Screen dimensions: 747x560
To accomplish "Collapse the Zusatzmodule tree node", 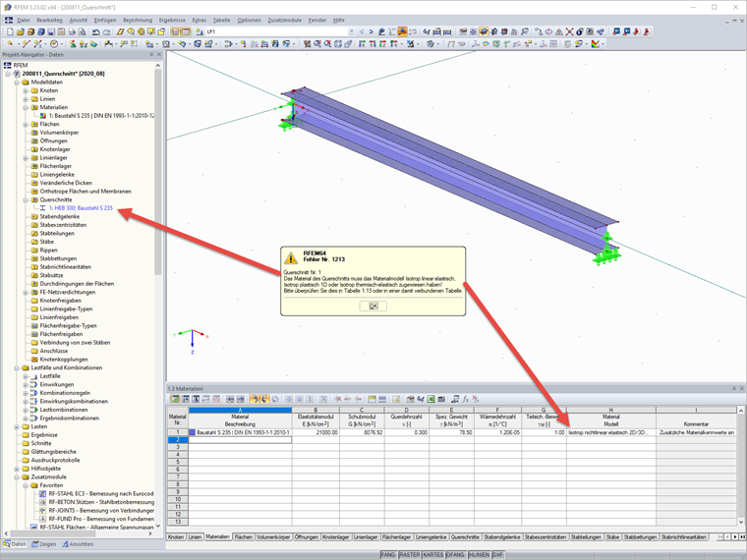I will pos(17,476).
